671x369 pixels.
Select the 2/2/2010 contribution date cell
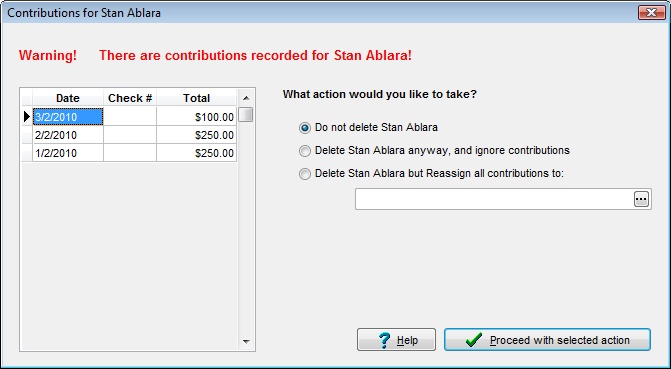[68, 135]
